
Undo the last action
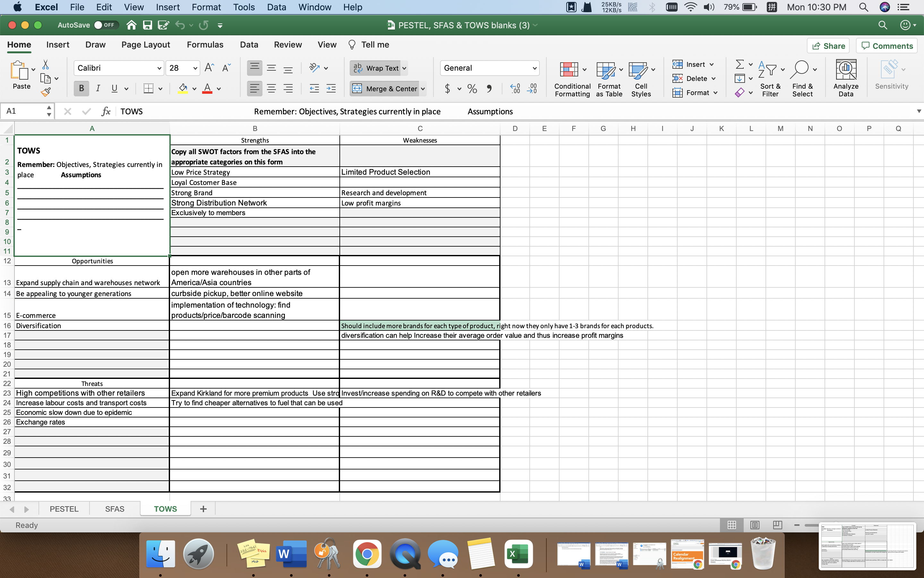coord(180,25)
